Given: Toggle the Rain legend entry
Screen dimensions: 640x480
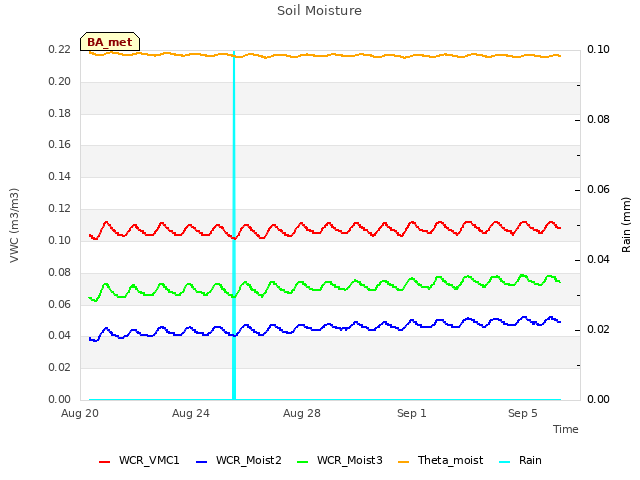Looking at the screenshot, I should click(520, 460).
